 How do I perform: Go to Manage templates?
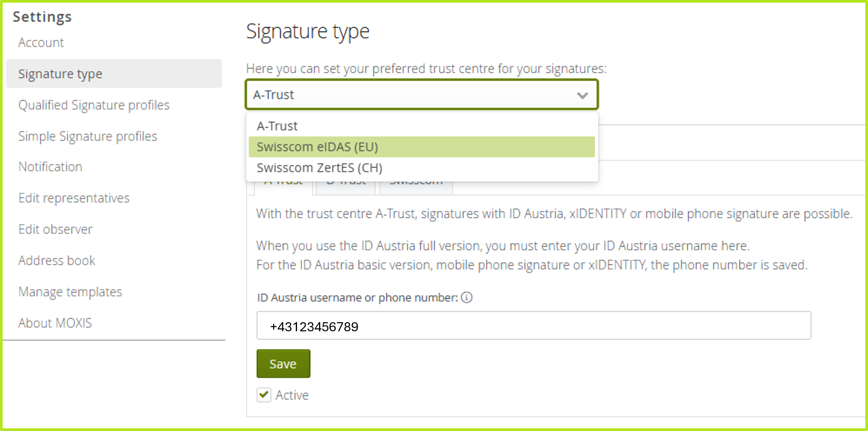tap(70, 292)
